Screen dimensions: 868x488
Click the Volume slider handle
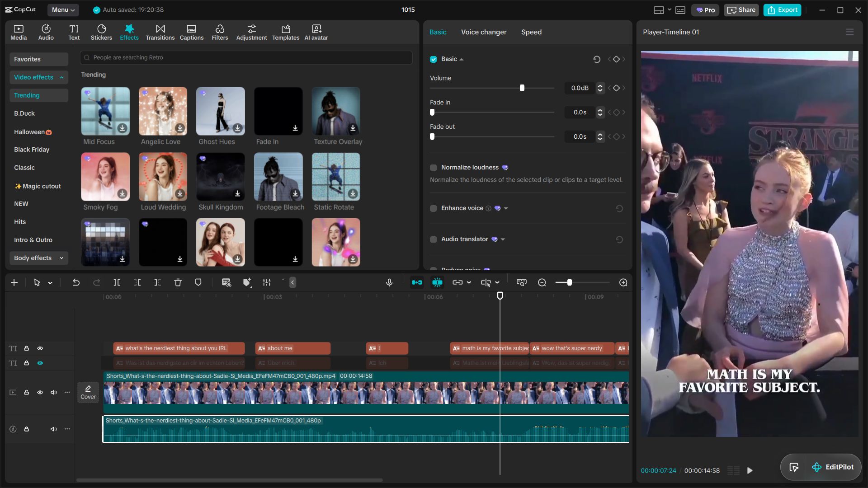coord(522,88)
